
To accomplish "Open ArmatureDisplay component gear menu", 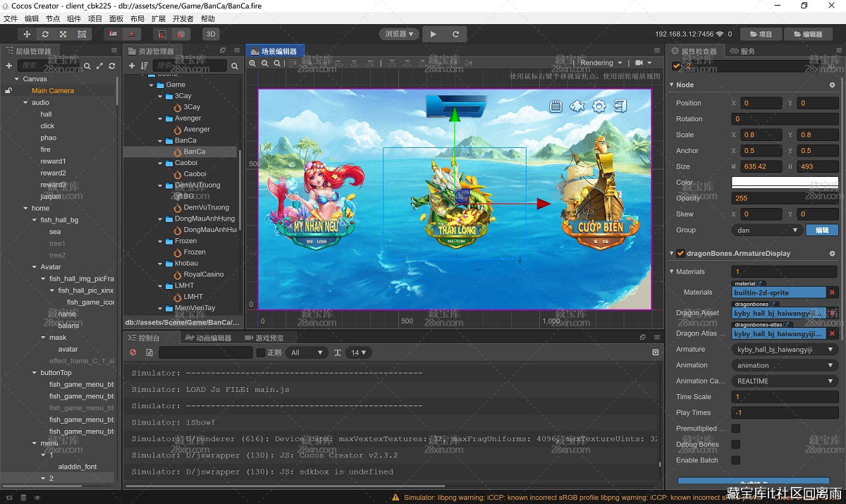I will click(x=832, y=254).
